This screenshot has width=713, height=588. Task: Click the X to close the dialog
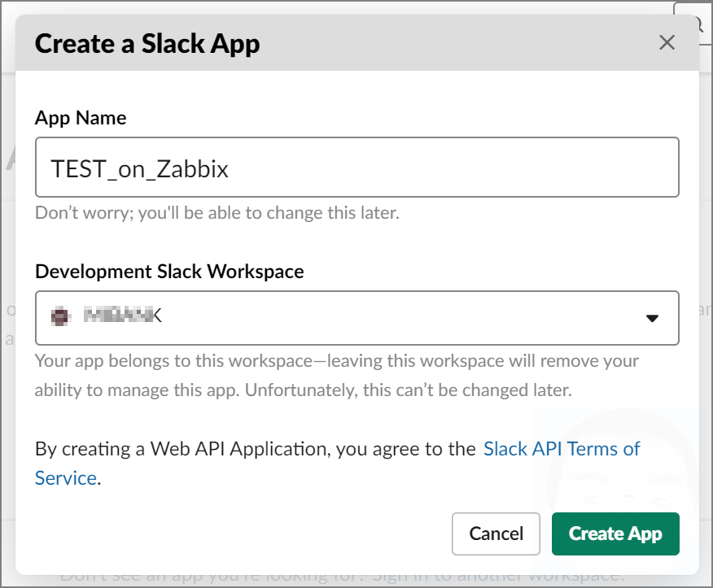click(x=667, y=42)
